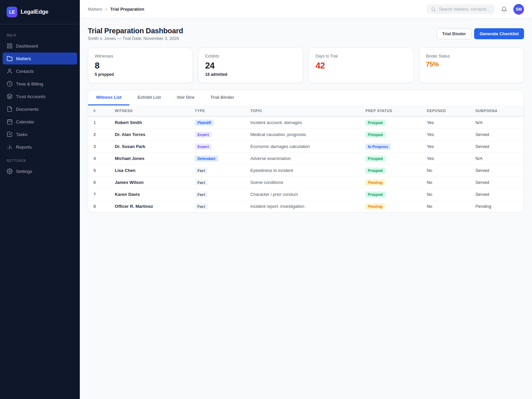Select witness James Wilson
The image size is (532, 399).
point(129,183)
